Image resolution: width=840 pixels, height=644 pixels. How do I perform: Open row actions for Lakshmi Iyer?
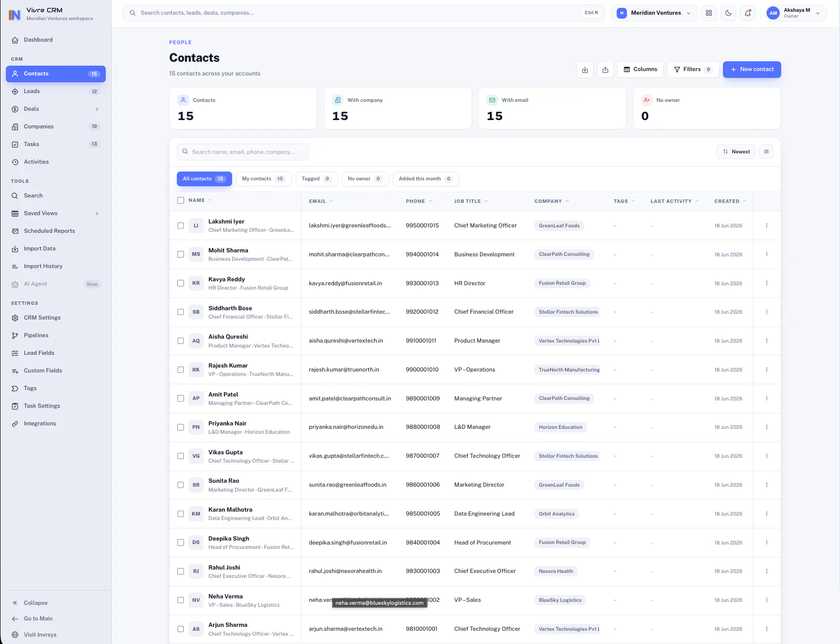[x=767, y=225]
